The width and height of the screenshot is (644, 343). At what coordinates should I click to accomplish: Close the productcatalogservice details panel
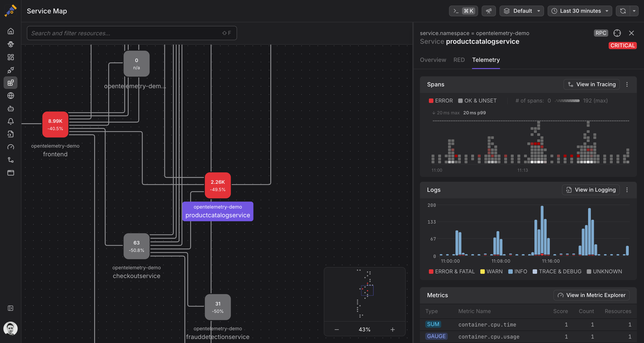coord(631,33)
